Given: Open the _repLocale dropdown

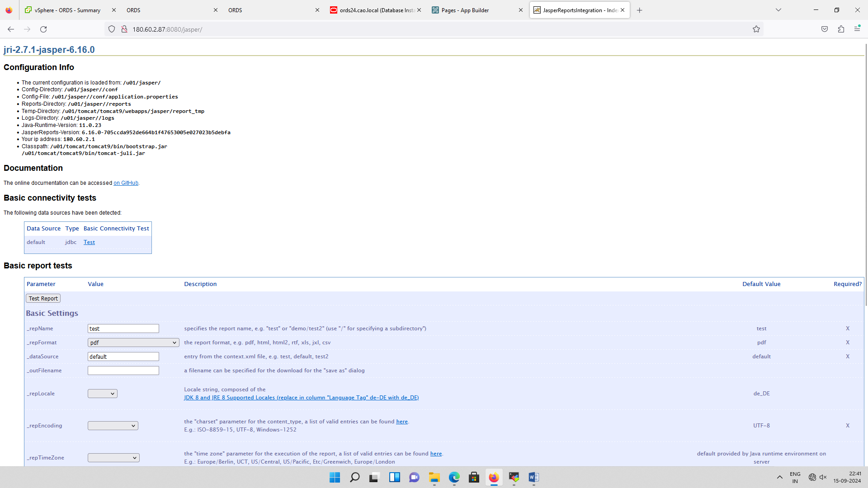Looking at the screenshot, I should click(x=103, y=394).
